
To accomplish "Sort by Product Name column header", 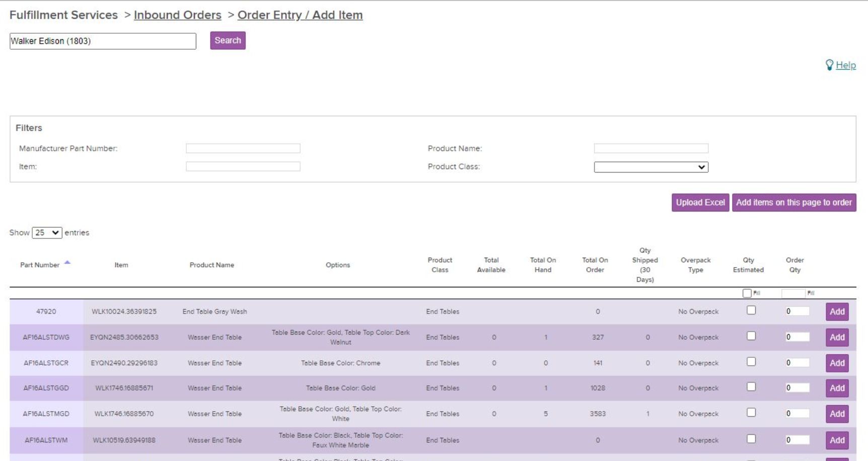I will pos(211,265).
